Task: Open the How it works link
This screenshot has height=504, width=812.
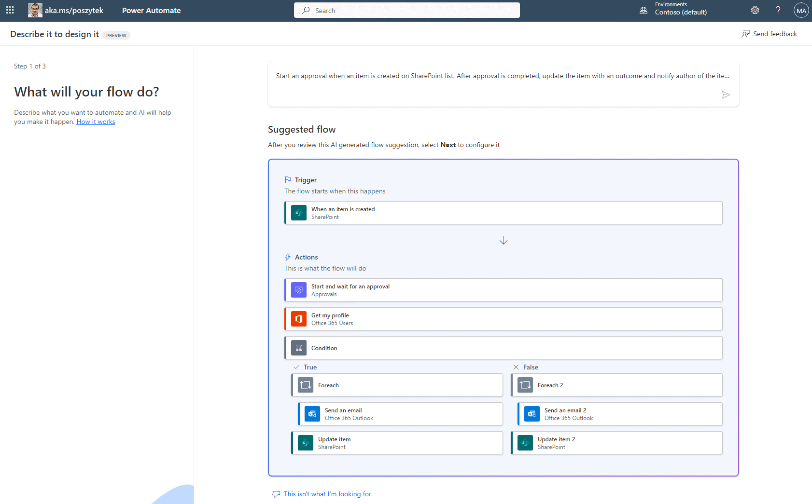Action: click(96, 121)
